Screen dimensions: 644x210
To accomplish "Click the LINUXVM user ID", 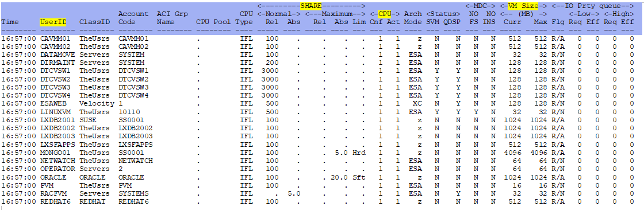I will 53,112.
